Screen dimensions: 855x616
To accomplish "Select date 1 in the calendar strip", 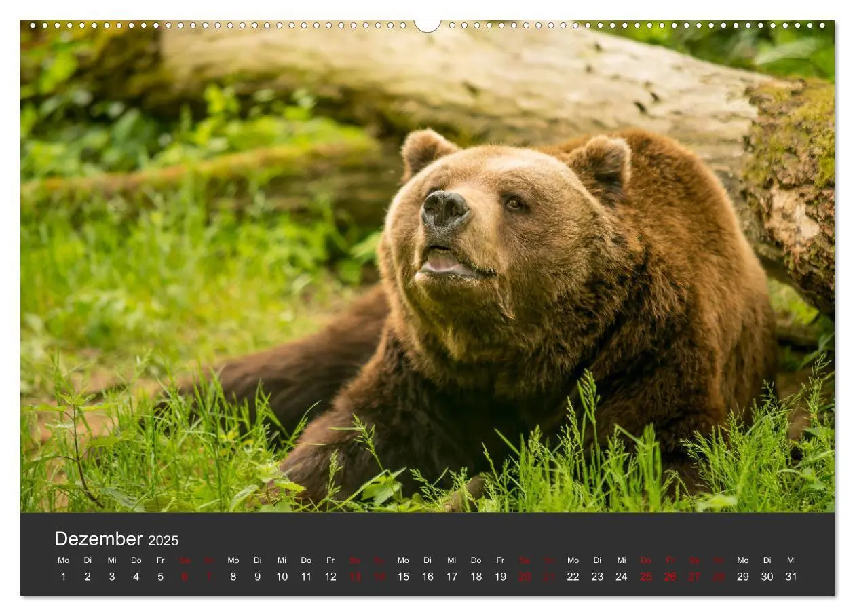I will click(x=64, y=577).
